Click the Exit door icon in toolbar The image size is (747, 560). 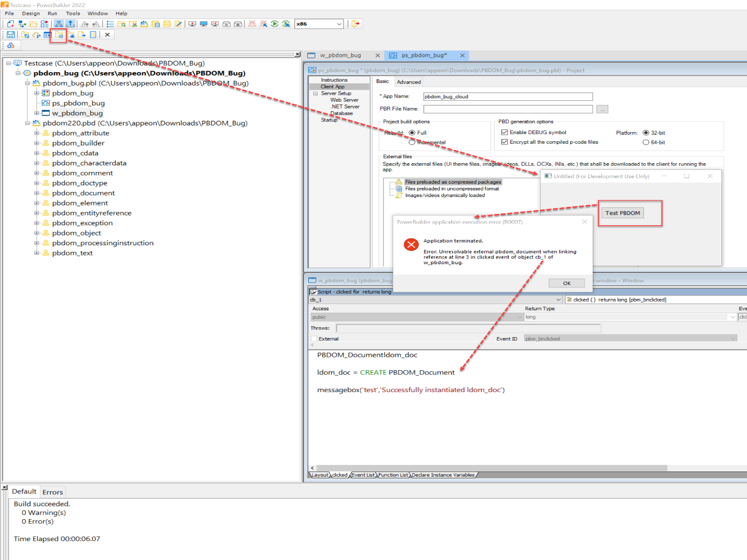[x=356, y=24]
